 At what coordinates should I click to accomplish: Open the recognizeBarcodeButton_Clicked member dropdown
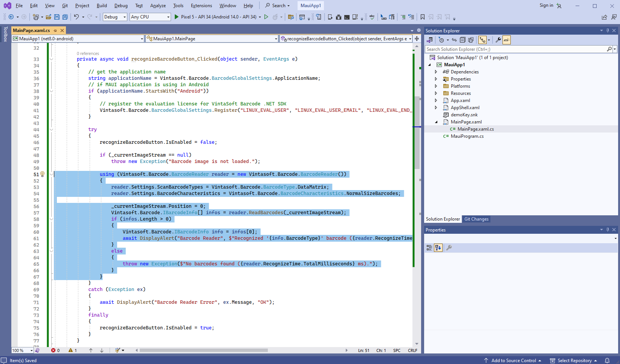coord(346,39)
